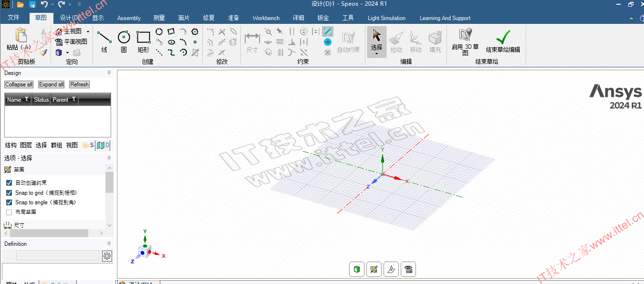This screenshot has height=284, width=644.
Task: Save the design with the disk icon
Action: click(32, 5)
